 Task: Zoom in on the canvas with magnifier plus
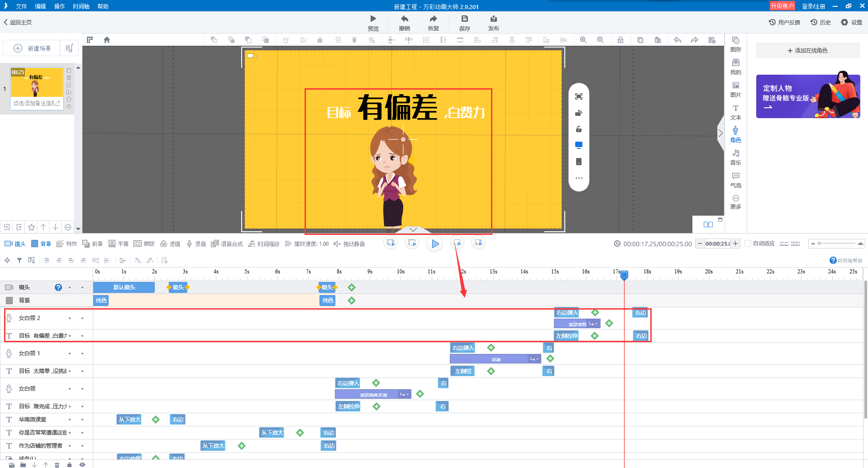583,40
